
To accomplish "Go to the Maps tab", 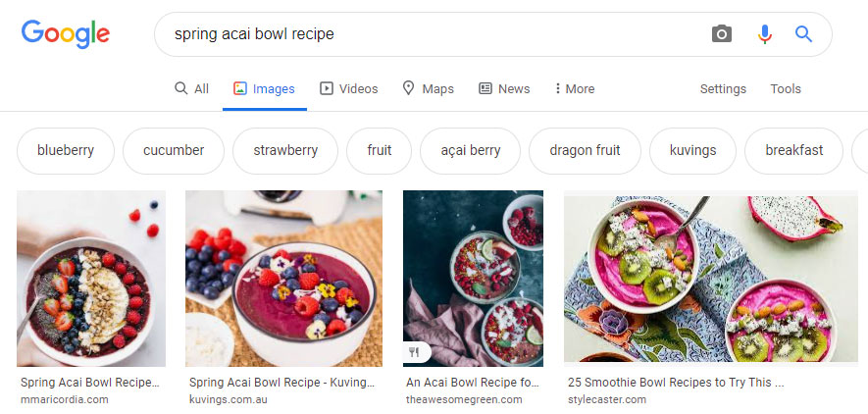I will [428, 88].
